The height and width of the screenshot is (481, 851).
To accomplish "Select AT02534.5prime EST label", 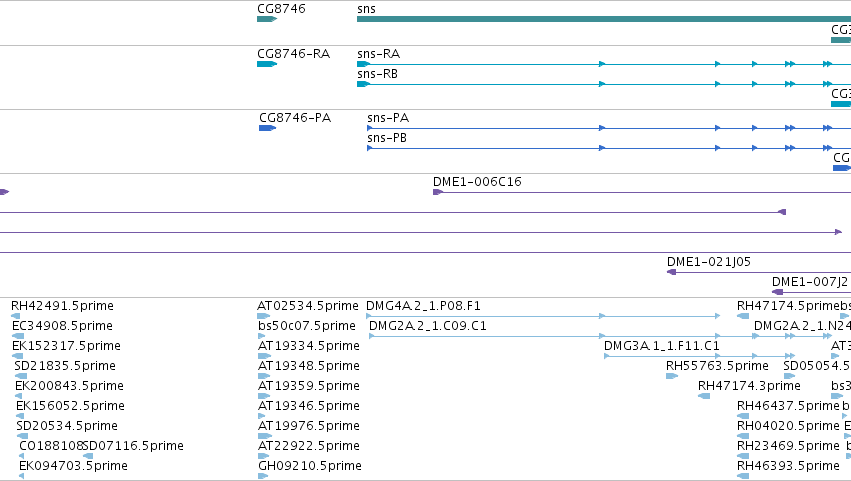I will [308, 306].
